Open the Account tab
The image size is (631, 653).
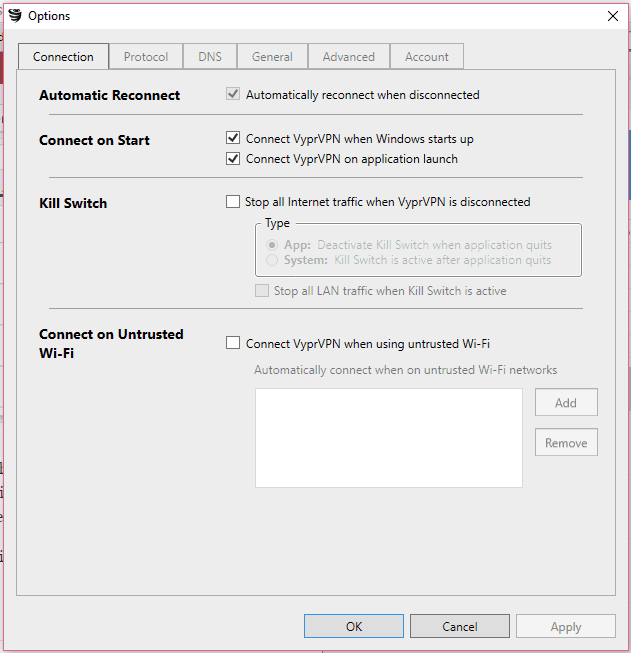[427, 57]
